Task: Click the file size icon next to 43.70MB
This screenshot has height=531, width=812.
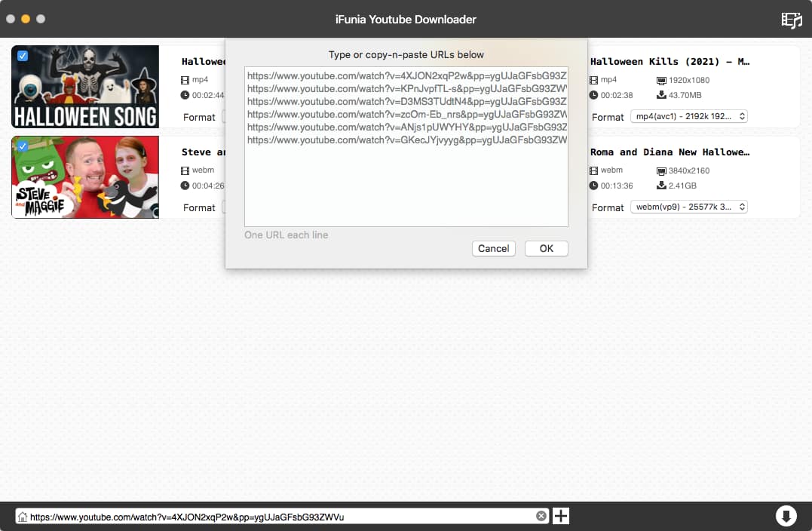Action: [x=661, y=95]
